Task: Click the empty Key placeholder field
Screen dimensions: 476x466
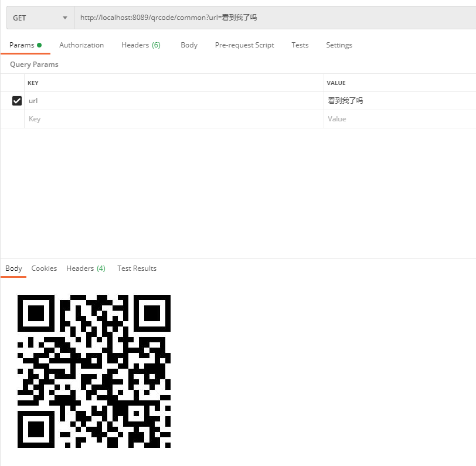Action: point(174,119)
